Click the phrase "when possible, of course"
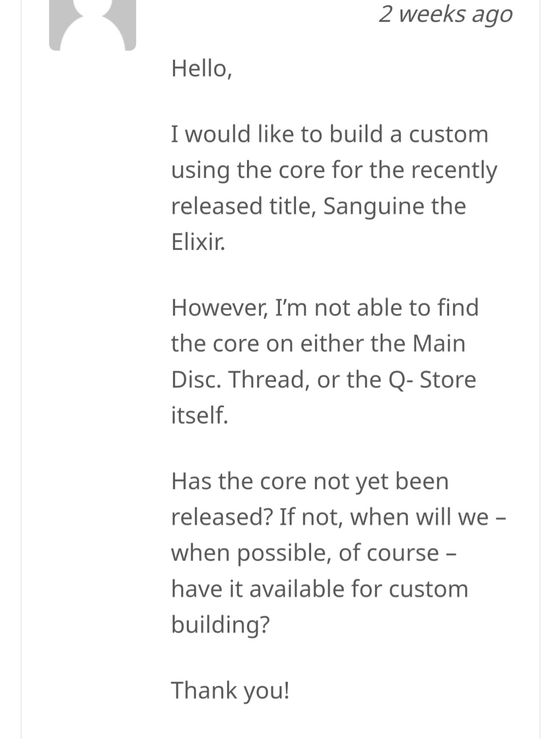Viewport: 560px width, 739px height. coord(305,553)
